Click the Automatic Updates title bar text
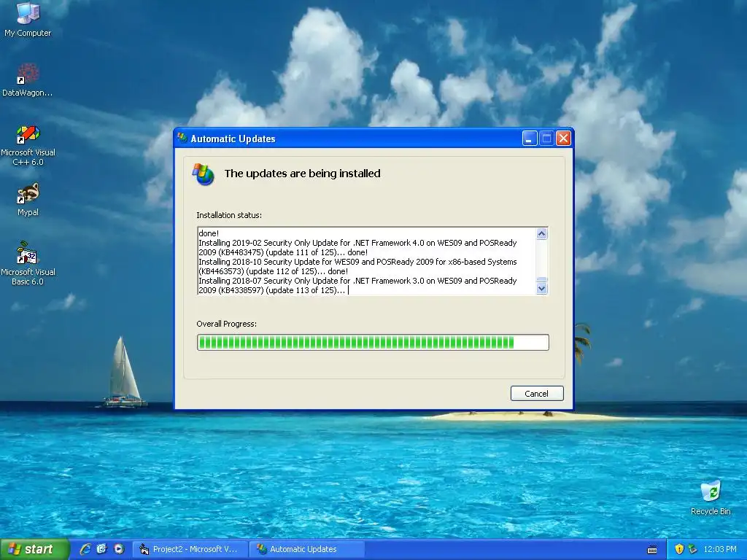 click(233, 139)
